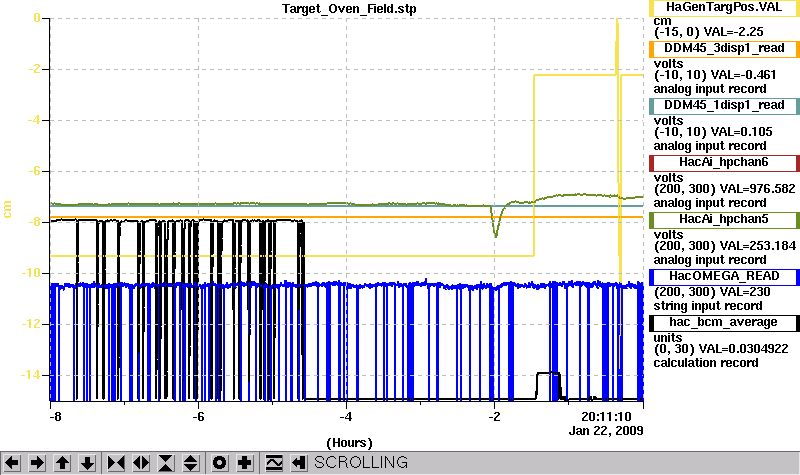
Task: Click the -4 hours x-axis tick label
Action: point(346,417)
